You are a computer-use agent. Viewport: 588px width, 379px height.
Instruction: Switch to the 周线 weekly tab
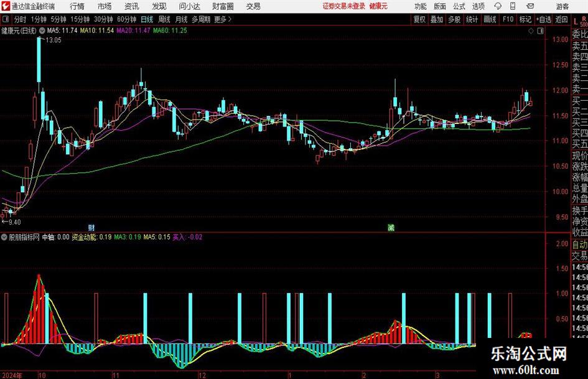point(164,19)
